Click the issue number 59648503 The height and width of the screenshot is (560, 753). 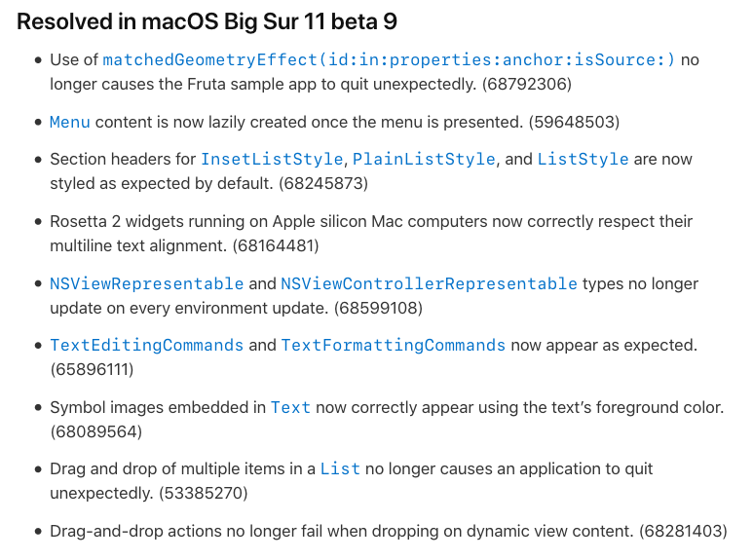tap(574, 122)
